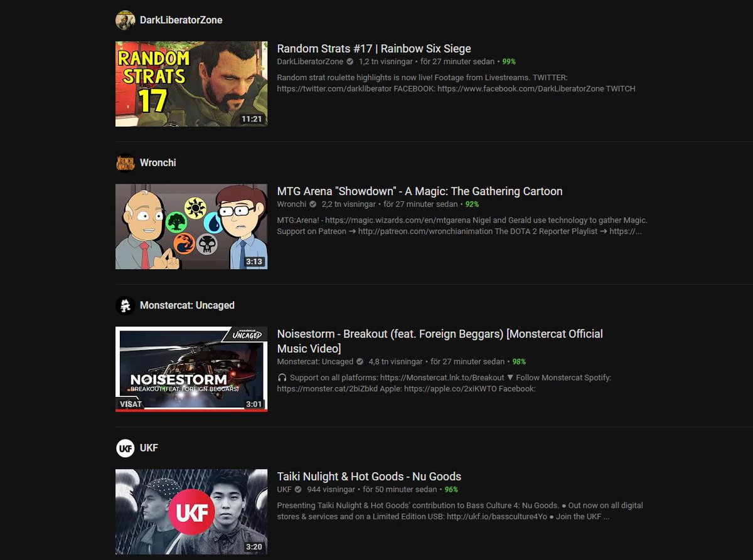The height and width of the screenshot is (560, 753).
Task: Click Wronchi byline under MTG Arena title
Action: click(x=292, y=204)
